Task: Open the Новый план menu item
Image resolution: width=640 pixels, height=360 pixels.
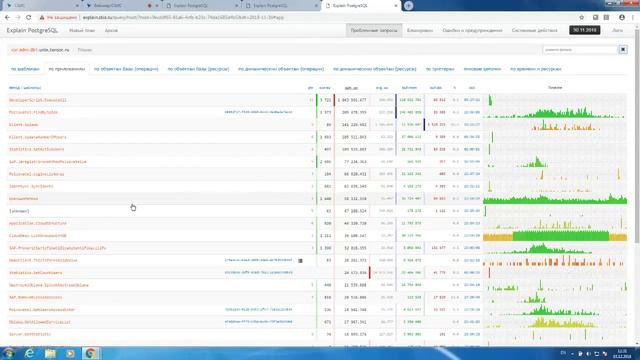Action: point(82,31)
